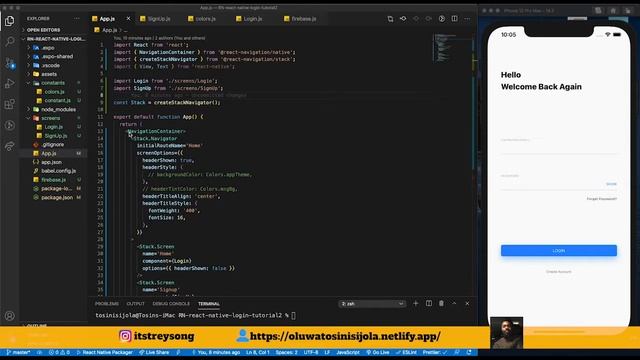
Task: Open Login.js under screens folder
Action: pos(53,127)
